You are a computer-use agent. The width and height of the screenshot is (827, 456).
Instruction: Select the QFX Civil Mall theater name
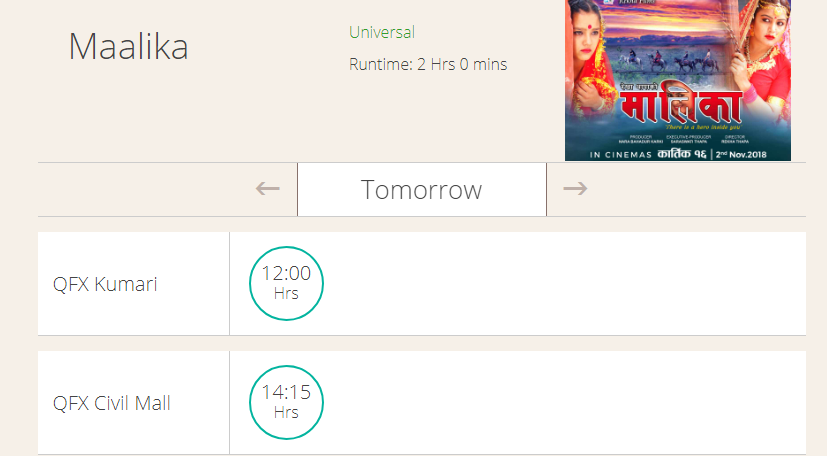pyautogui.click(x=112, y=403)
